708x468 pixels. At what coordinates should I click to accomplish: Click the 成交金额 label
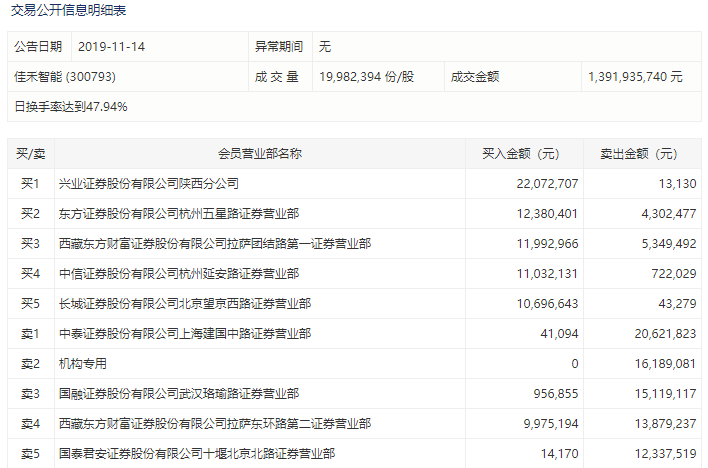pyautogui.click(x=475, y=77)
